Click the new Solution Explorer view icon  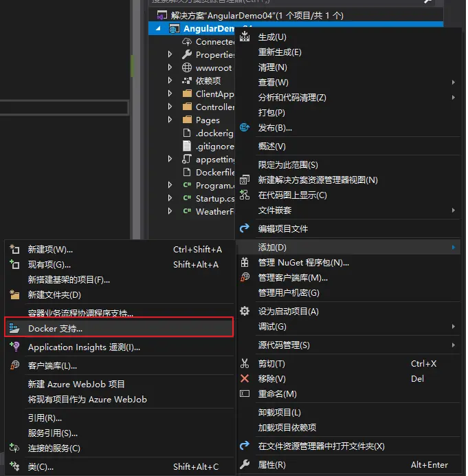tap(245, 180)
